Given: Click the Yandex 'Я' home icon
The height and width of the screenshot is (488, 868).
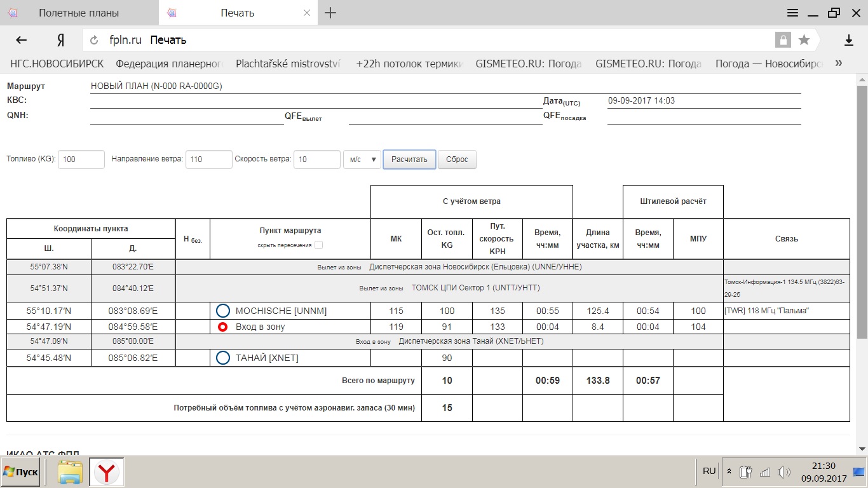Looking at the screenshot, I should (x=61, y=40).
